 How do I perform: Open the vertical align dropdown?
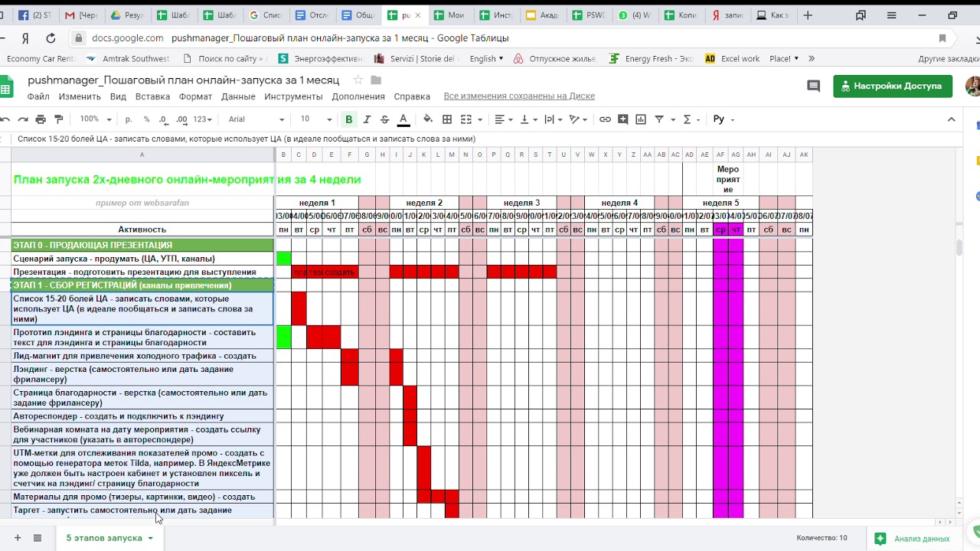[528, 119]
